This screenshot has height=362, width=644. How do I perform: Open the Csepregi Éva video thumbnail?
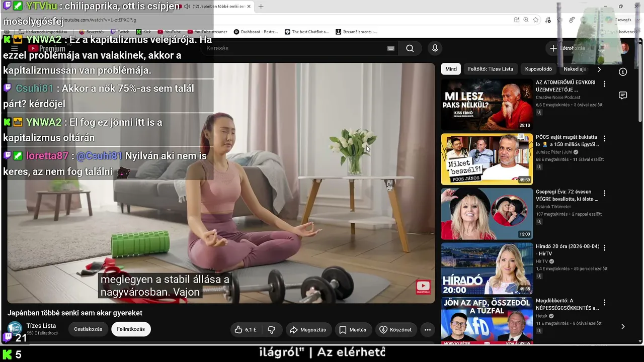[487, 214]
